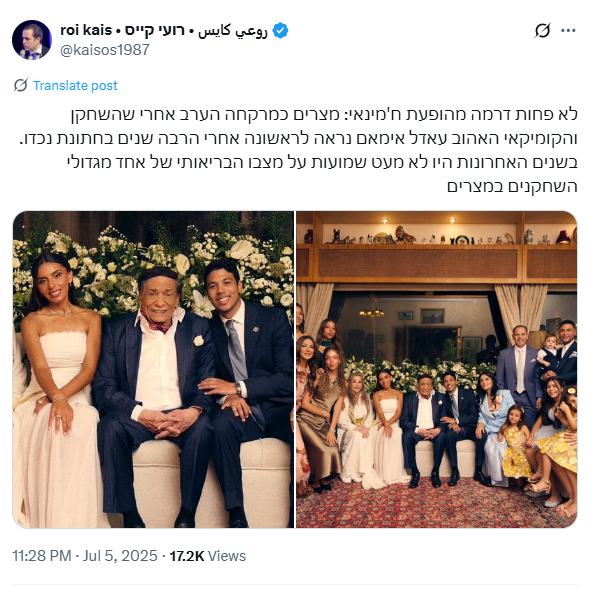Screen dimensions: 591x596
Task: Open the roi kais profile avatar
Action: click(32, 40)
